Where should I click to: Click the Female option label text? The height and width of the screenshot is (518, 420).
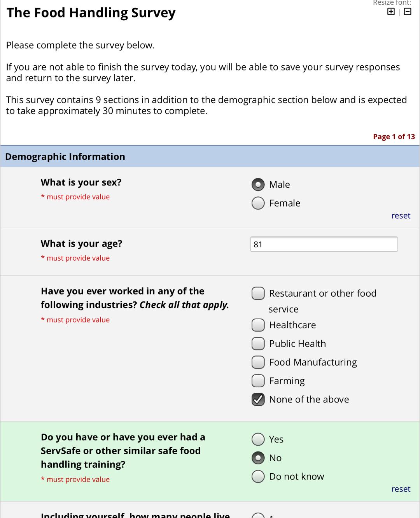(284, 203)
